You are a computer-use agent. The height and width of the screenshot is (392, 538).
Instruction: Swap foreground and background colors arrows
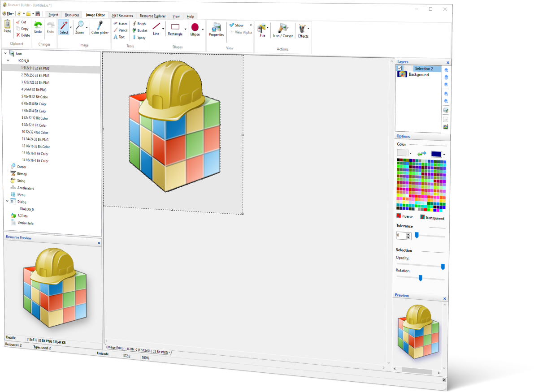point(422,154)
